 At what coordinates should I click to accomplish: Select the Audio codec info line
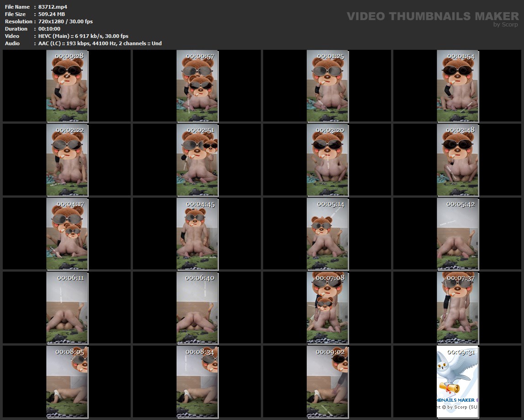[100, 43]
